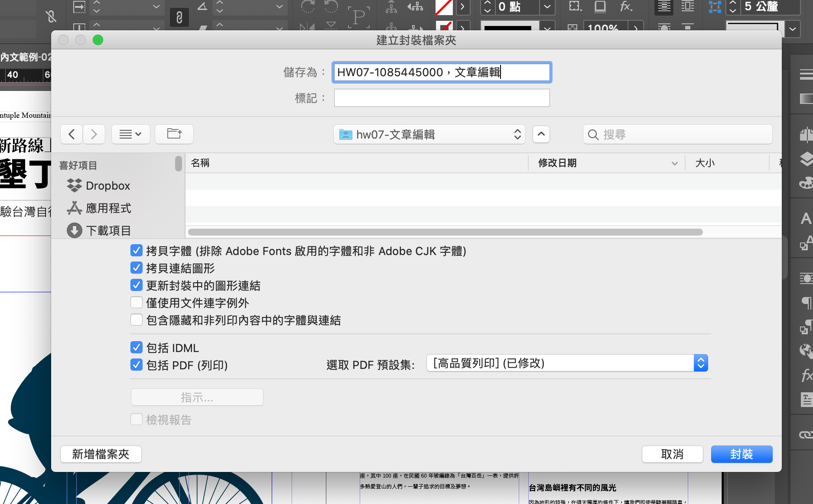Open the list view options dropdown
This screenshot has width=813, height=504.
coord(130,134)
